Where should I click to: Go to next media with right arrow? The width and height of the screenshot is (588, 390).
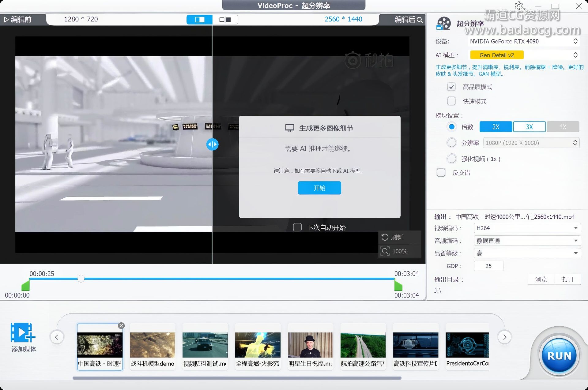pos(505,337)
